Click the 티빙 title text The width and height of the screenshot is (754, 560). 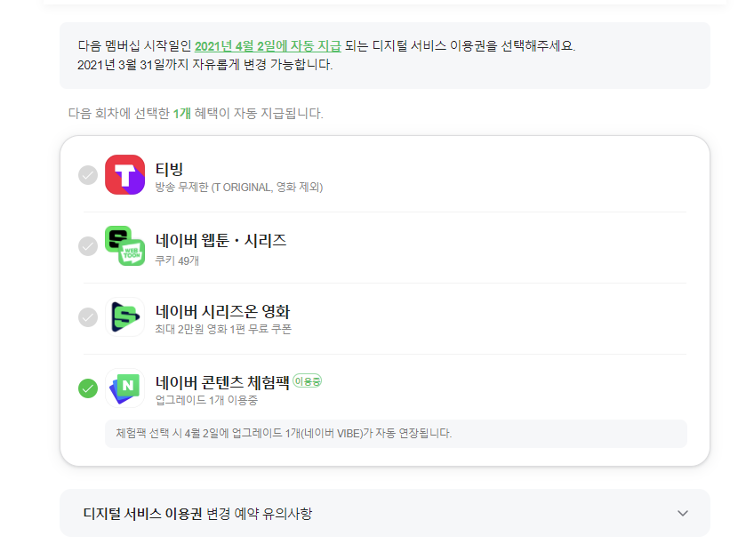coord(169,169)
